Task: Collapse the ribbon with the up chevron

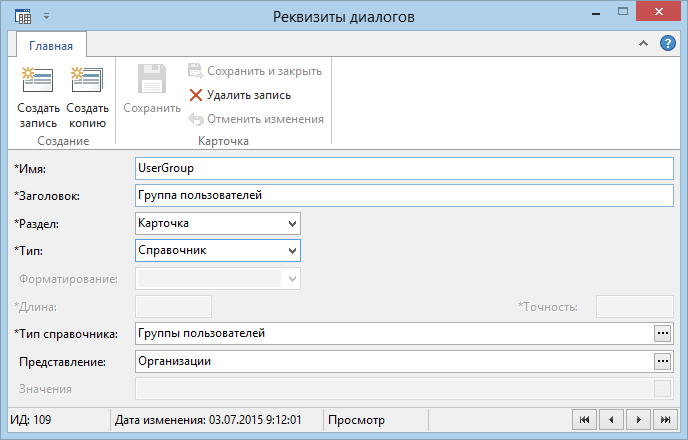Action: click(643, 43)
